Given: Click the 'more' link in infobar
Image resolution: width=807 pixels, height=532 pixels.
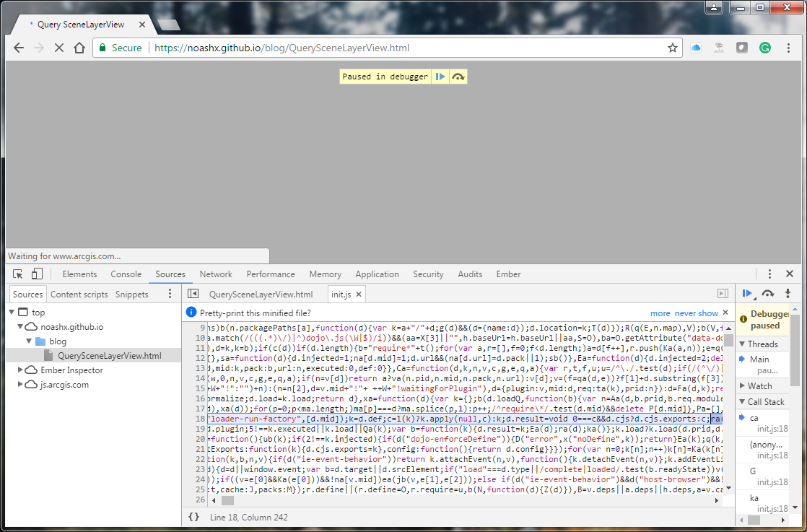Looking at the screenshot, I should click(x=660, y=313).
